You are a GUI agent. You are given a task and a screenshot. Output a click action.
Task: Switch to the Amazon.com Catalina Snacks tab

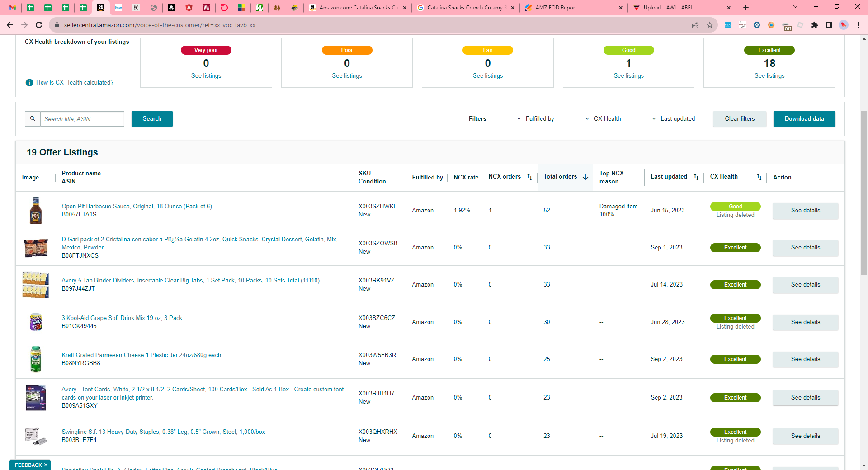point(358,8)
